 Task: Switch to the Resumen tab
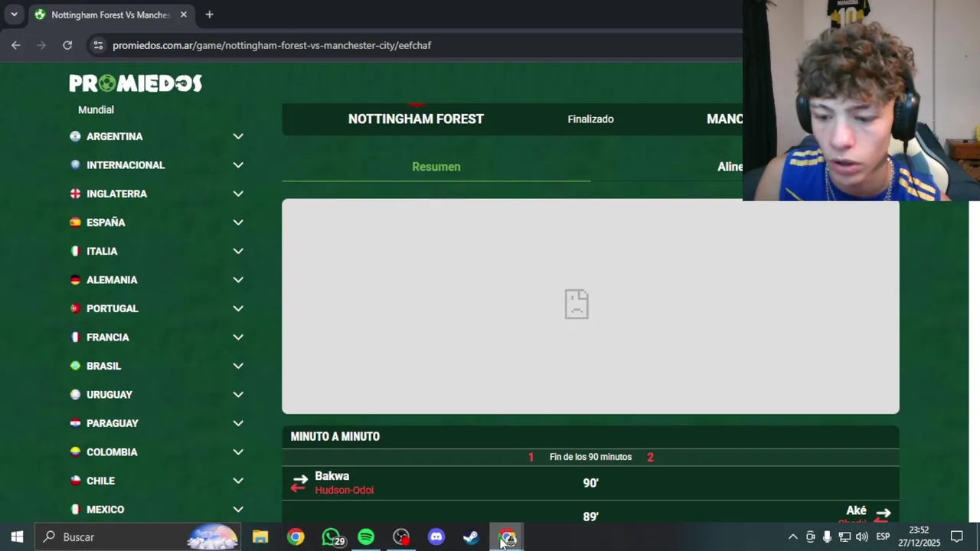[436, 167]
